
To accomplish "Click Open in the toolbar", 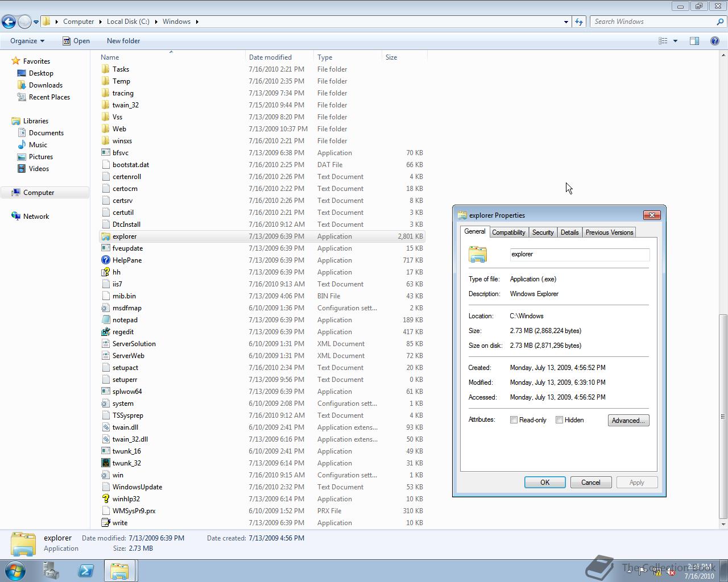I will 76,41.
